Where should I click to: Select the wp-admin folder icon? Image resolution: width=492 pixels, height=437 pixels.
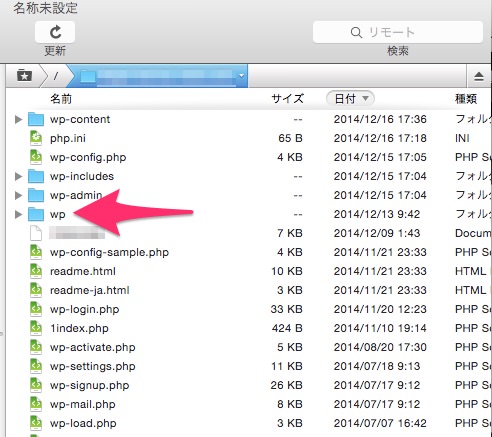[x=36, y=195]
